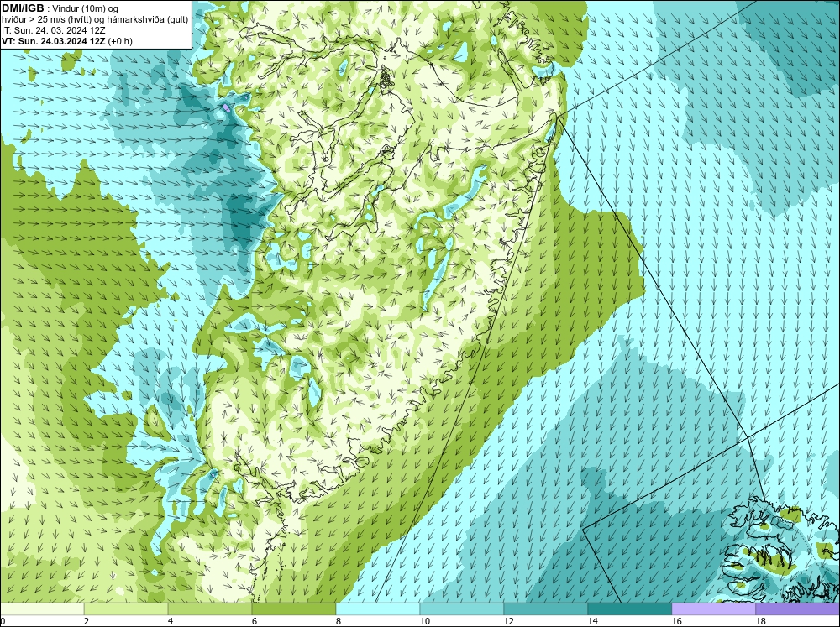Click the small purple gust spot on the map
The image size is (840, 627).
point(227,107)
